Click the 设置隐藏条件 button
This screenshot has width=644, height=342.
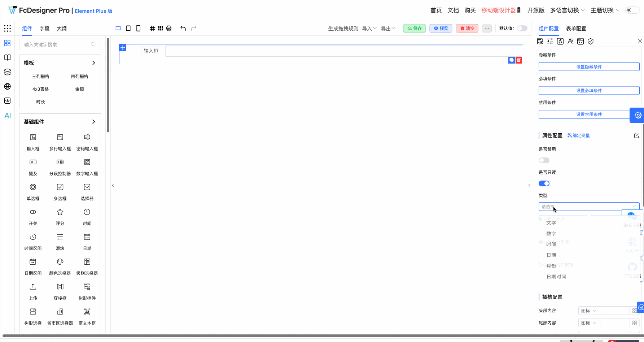(589, 66)
